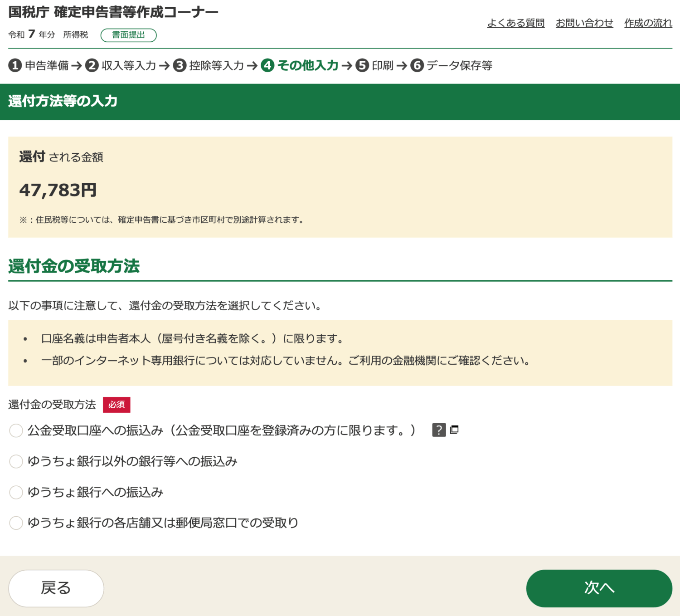Click the 国税庁 確定申告書等作成コーナー header title

[x=113, y=12]
